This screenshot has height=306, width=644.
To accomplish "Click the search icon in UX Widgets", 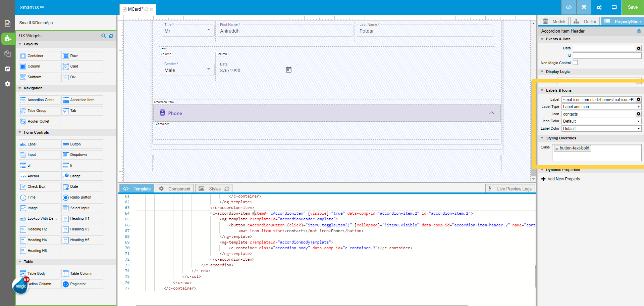I will (x=104, y=36).
